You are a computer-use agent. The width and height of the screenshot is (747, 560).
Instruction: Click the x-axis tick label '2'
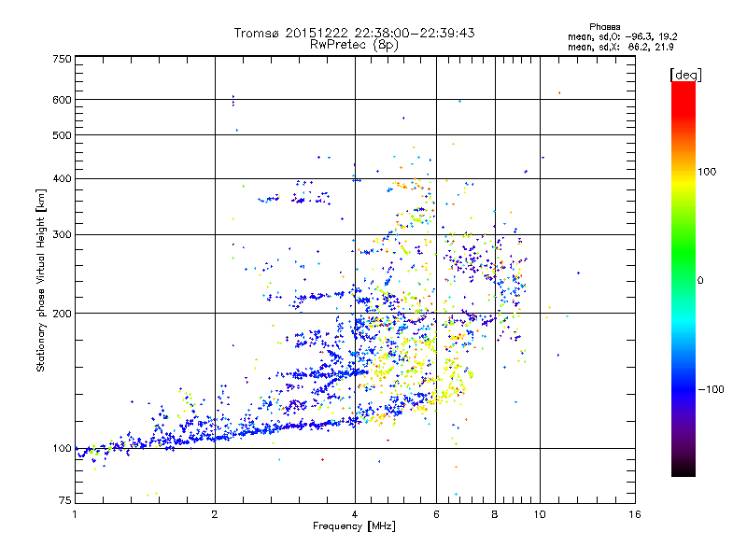coord(215,514)
